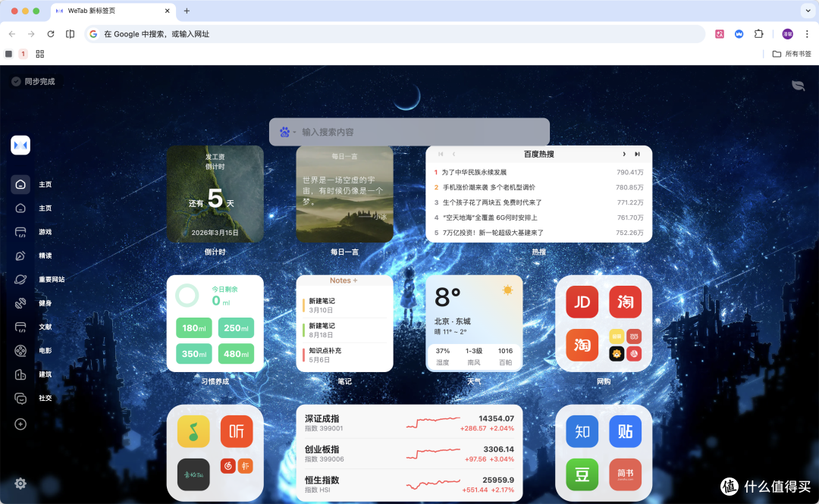819x504 pixels.
Task: Open the small red NetEase Music icon
Action: (227, 466)
